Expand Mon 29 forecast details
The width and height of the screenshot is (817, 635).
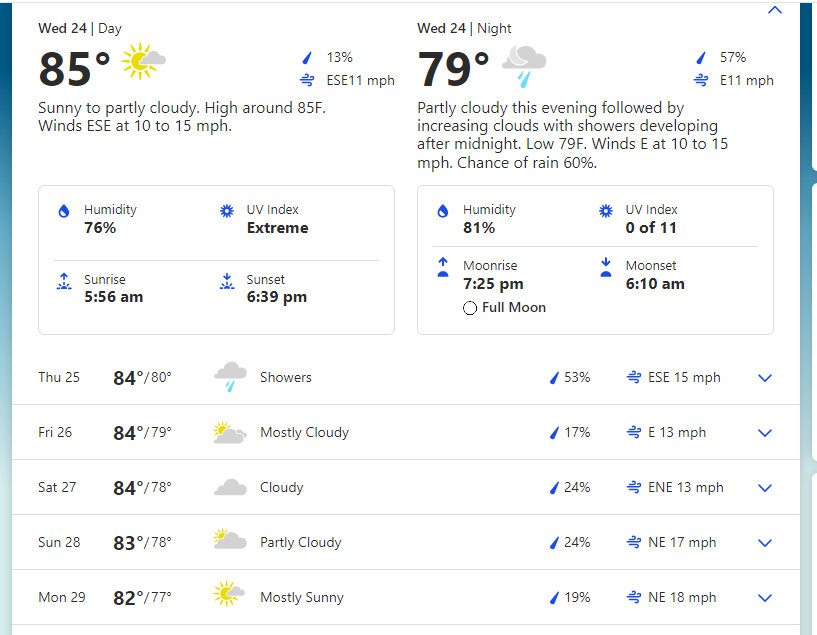(765, 598)
